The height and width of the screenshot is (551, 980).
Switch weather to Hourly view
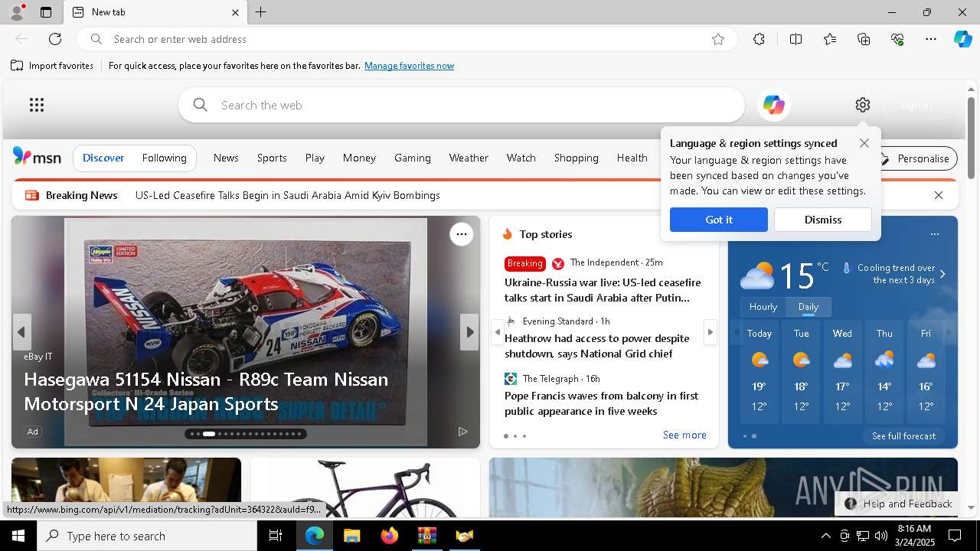[x=763, y=307]
